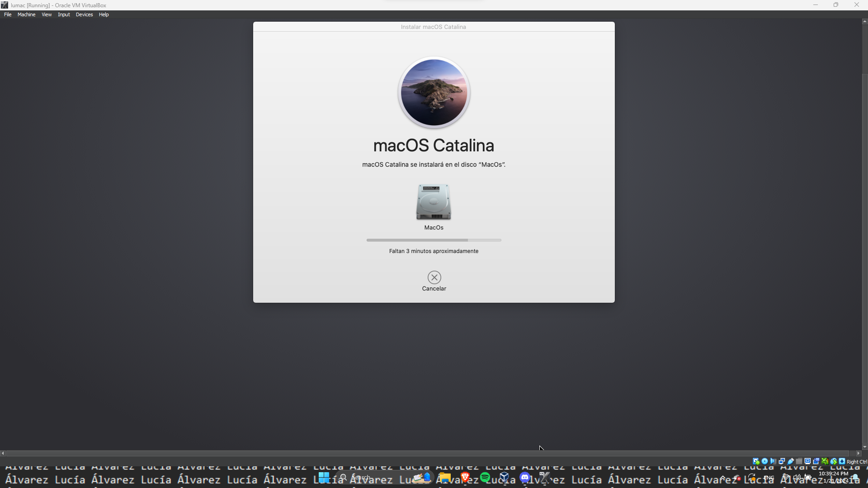Open the Help menu
868x488 pixels.
(x=104, y=14)
